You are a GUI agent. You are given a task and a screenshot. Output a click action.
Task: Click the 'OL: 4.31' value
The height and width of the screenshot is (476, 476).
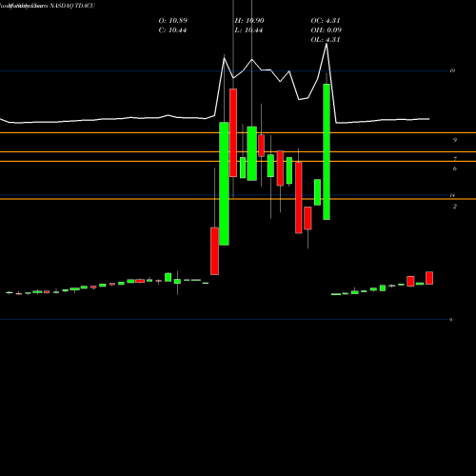pos(326,40)
